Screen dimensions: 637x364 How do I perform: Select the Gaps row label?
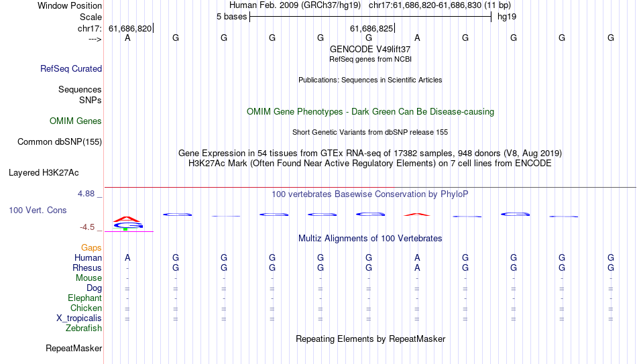pos(91,248)
